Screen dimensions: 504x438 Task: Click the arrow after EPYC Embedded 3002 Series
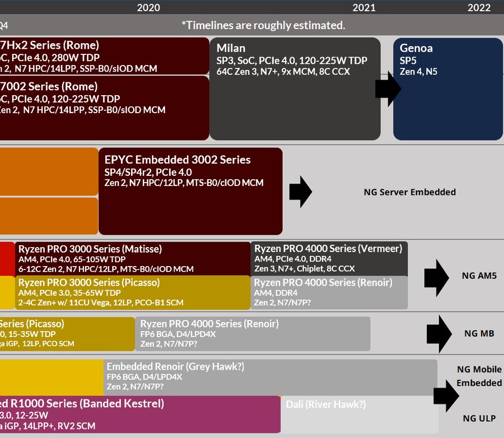pyautogui.click(x=300, y=191)
